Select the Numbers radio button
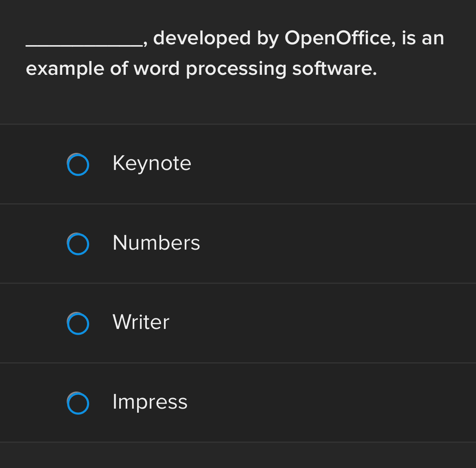This screenshot has width=476, height=468. tap(78, 244)
